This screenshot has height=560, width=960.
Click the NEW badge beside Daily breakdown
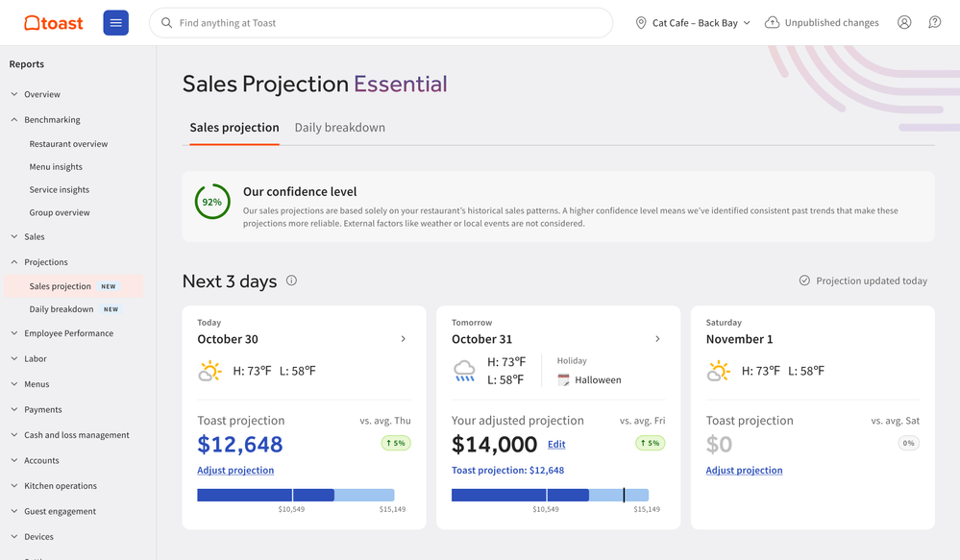point(111,309)
